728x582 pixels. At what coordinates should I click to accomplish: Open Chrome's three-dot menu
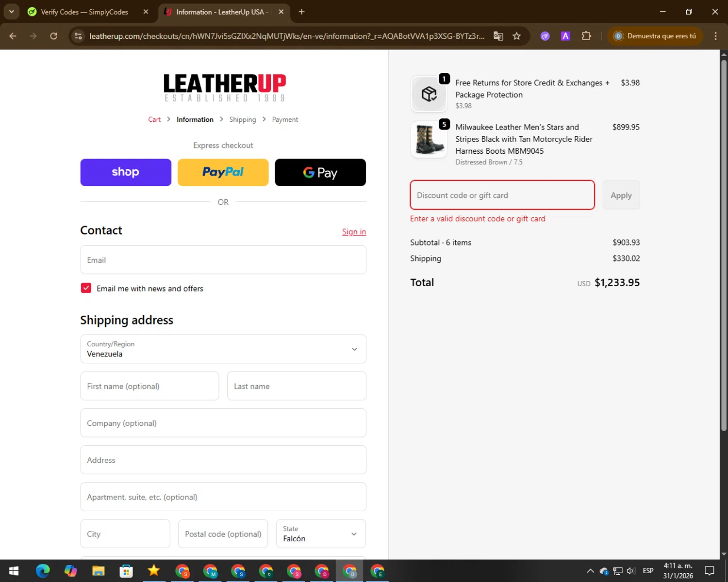715,36
